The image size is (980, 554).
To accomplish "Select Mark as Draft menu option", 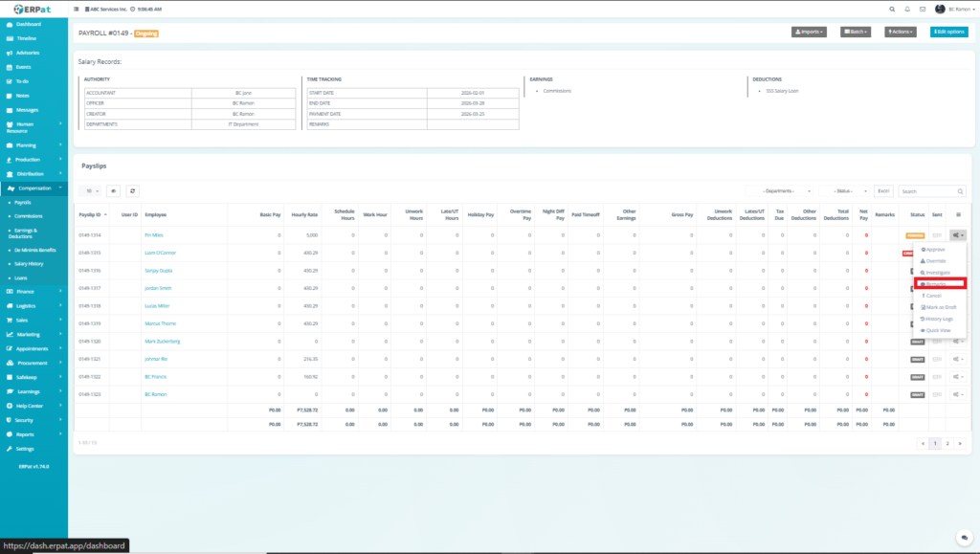I will coord(939,306).
